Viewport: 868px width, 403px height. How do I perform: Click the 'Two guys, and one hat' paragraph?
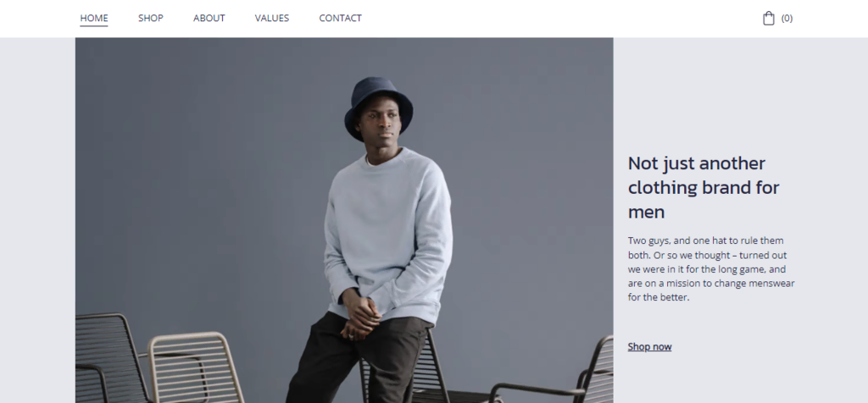point(711,269)
